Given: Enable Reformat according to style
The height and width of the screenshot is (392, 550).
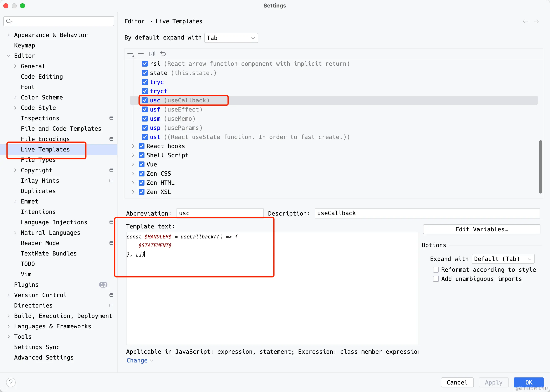Looking at the screenshot, I should (436, 270).
